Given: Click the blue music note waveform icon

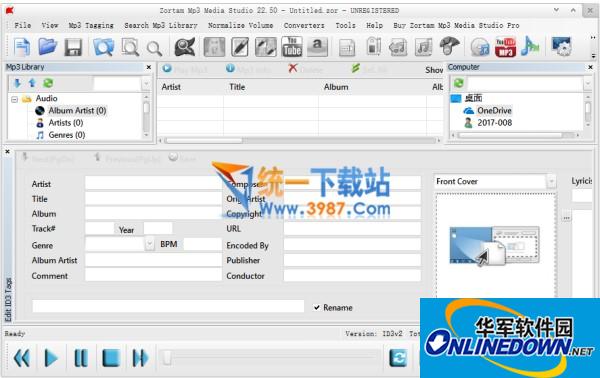Looking at the screenshot, I should click(x=530, y=47).
